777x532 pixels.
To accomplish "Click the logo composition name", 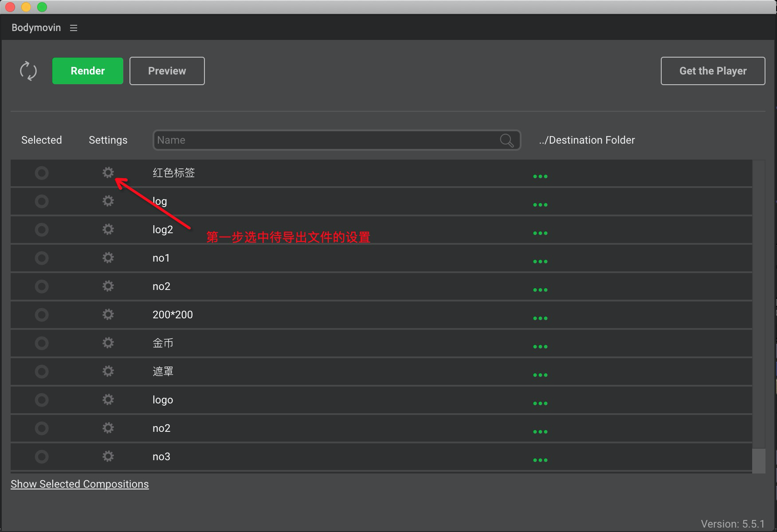I will [163, 400].
